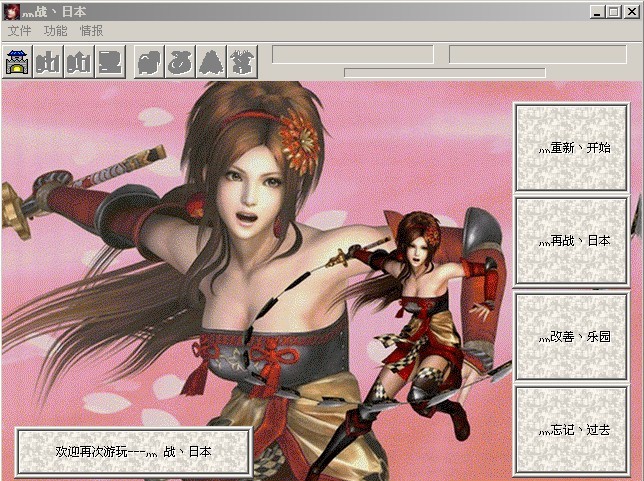The height and width of the screenshot is (481, 644).
Task: Click the narrow progress bar below the status fields
Action: [445, 73]
